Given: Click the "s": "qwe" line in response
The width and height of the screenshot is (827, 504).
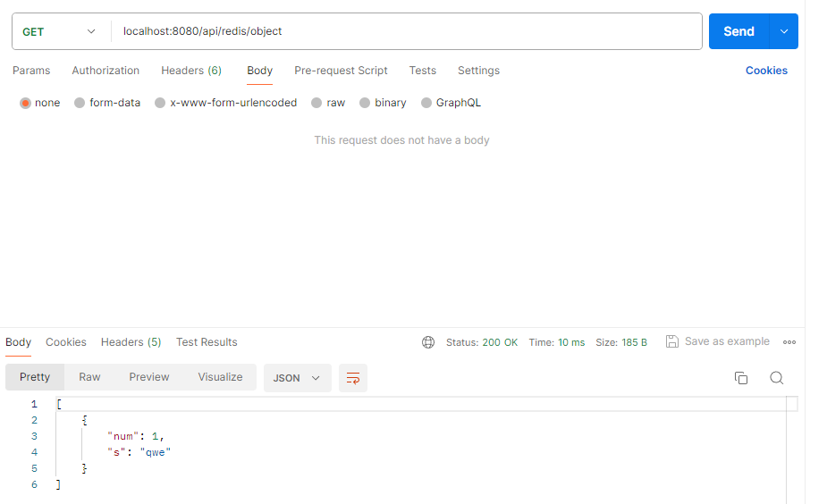Looking at the screenshot, I should pos(139,452).
